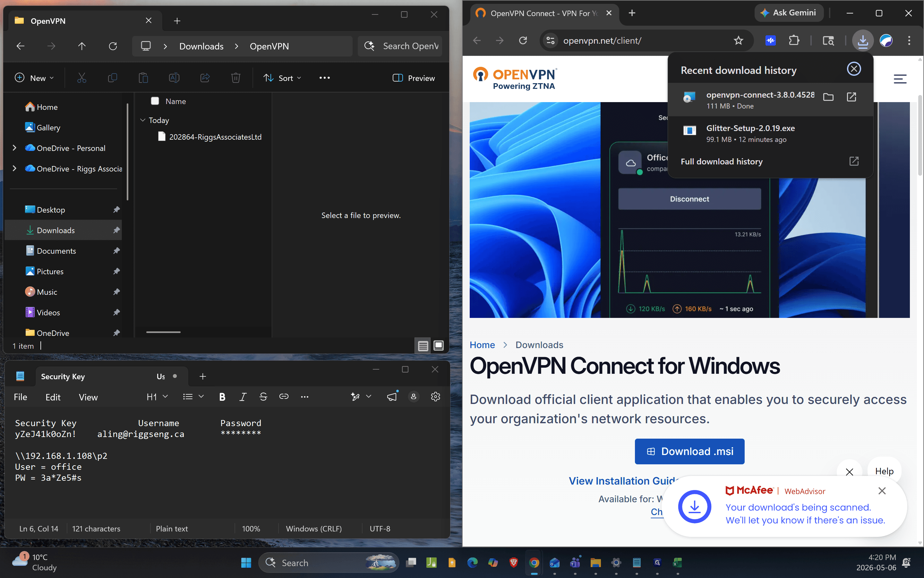924x578 pixels.
Task: Click Downloads in File Explorer navigation pane
Action: pyautogui.click(x=64, y=230)
